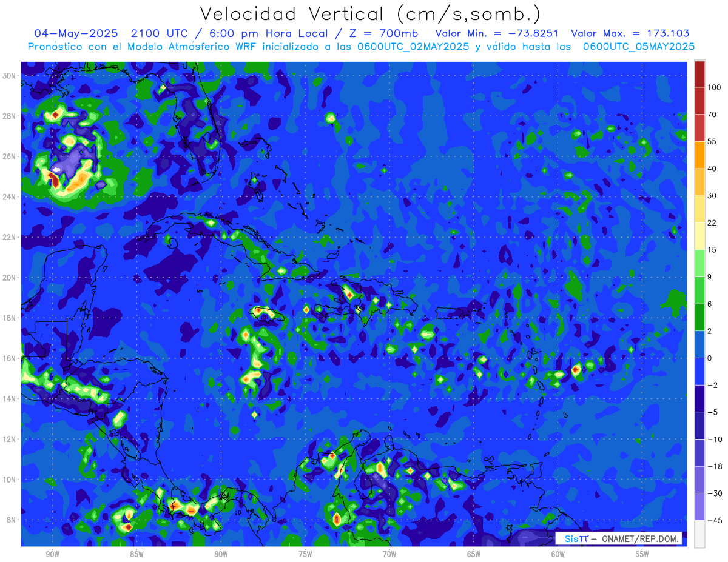Pick the green swatch between 6 and 9
Image resolution: width=728 pixels, height=562 pixels.
tap(700, 290)
